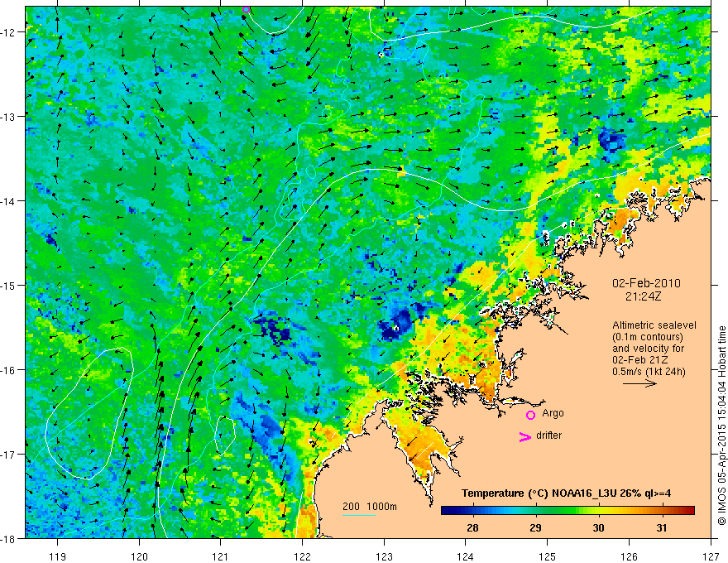Click latitude axis label '-16'
Image resolution: width=728 pixels, height=563 pixels.
(9, 370)
